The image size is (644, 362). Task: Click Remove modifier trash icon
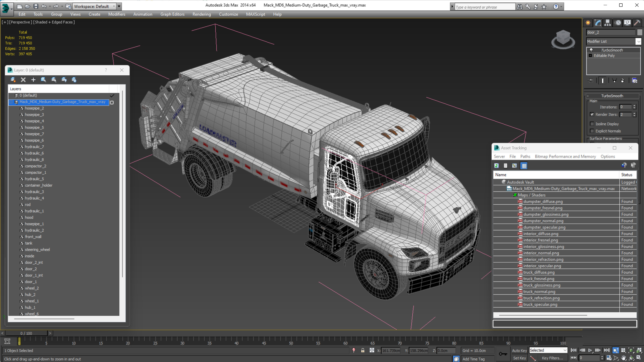pos(623,81)
